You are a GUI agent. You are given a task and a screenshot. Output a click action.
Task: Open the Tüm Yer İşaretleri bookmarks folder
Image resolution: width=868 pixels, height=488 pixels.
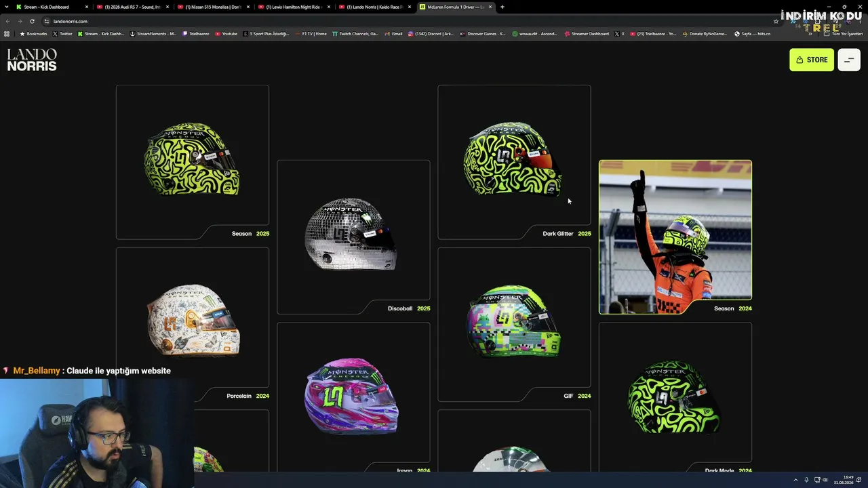coord(843,34)
